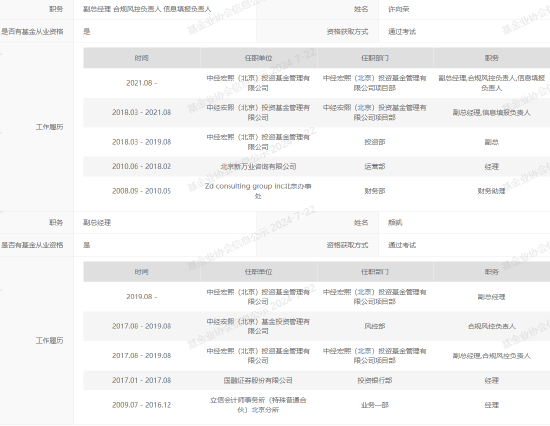Click '经理' position in 运营部 row
This screenshot has width=550, height=426.
pos(491,166)
